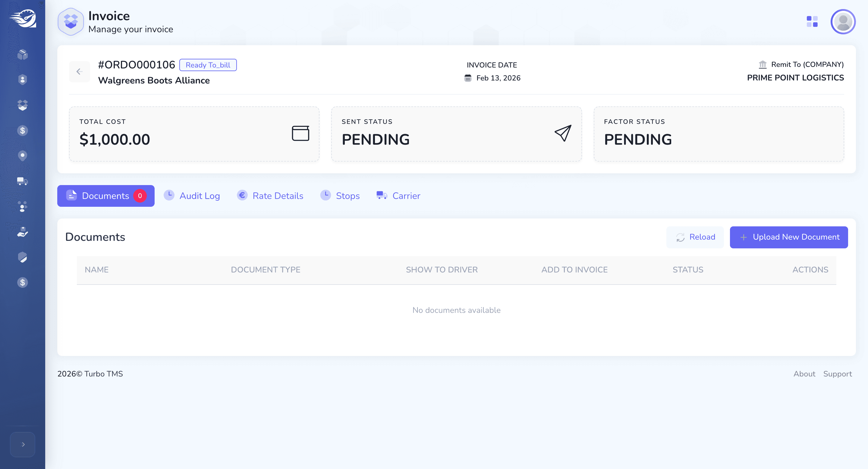The height and width of the screenshot is (469, 868).
Task: Click the NAME column header
Action: pyautogui.click(x=97, y=269)
